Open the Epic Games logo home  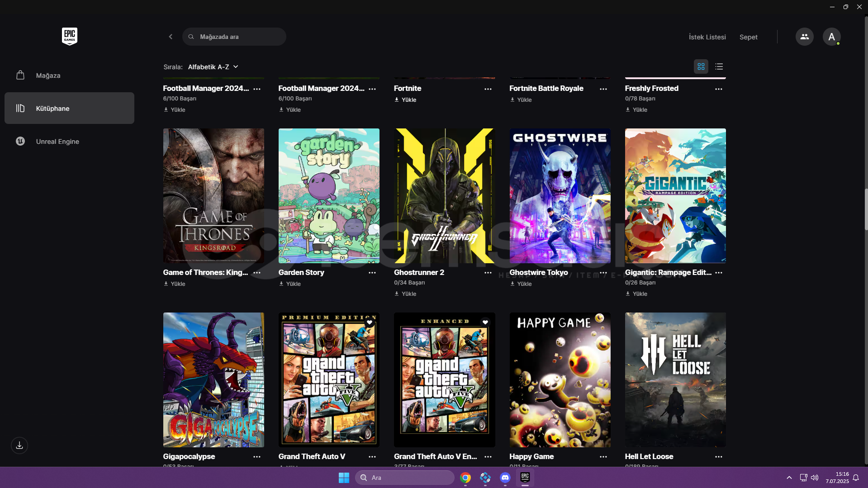(x=70, y=36)
